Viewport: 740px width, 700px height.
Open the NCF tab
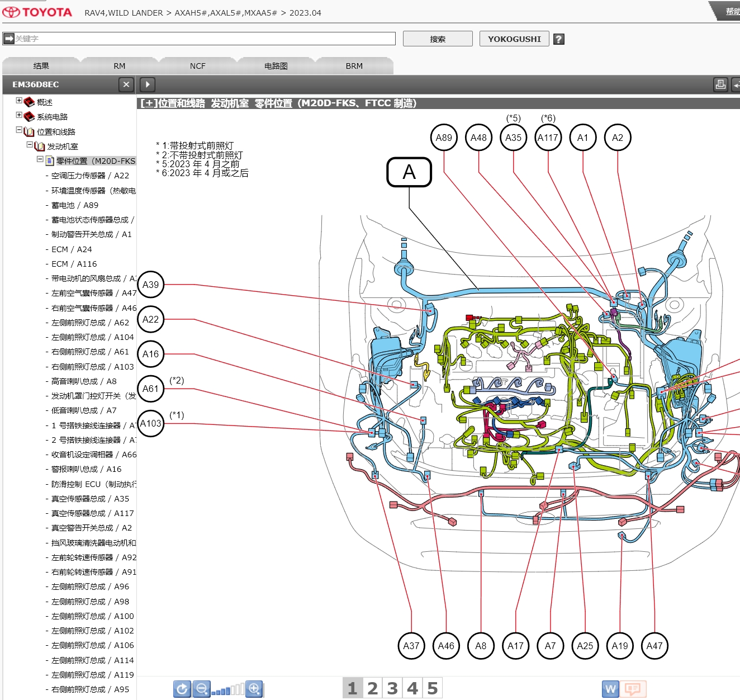[x=197, y=66]
